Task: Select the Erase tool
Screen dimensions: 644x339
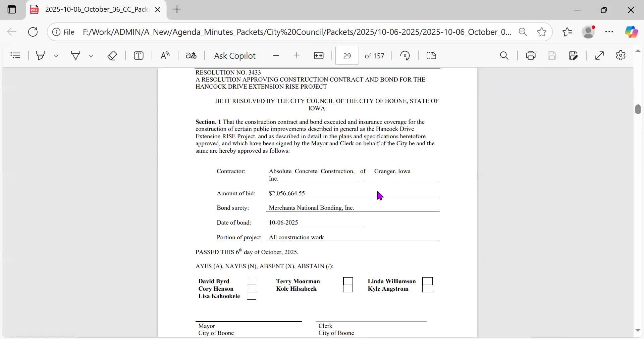Action: tap(112, 55)
